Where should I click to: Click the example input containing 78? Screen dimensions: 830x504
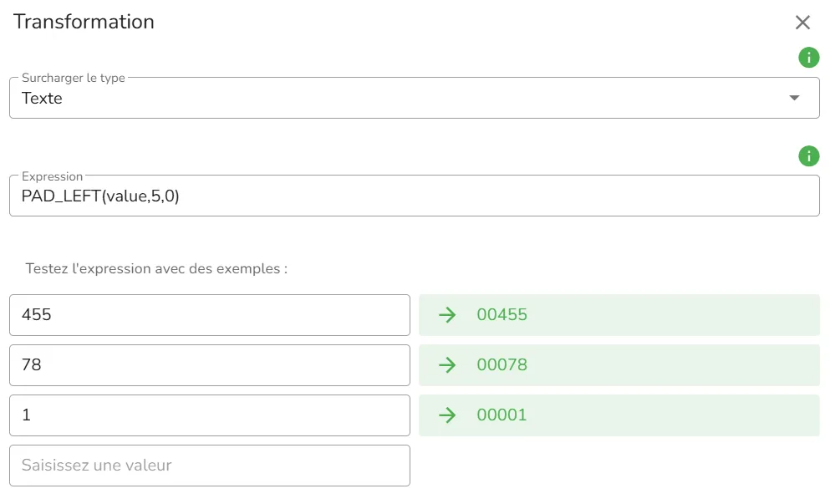(x=210, y=365)
